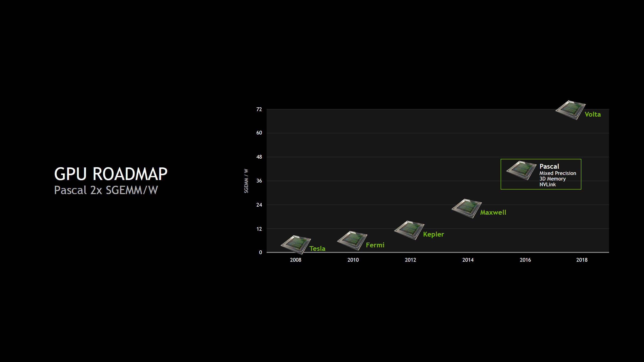Click the Volta GPU chip icon
The image size is (644, 362).
[x=570, y=110]
